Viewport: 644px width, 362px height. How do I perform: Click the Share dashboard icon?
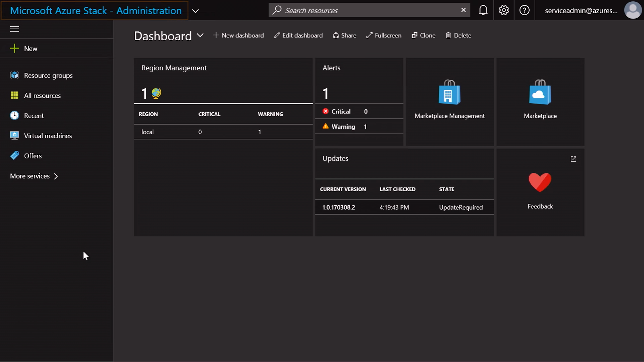coord(336,35)
